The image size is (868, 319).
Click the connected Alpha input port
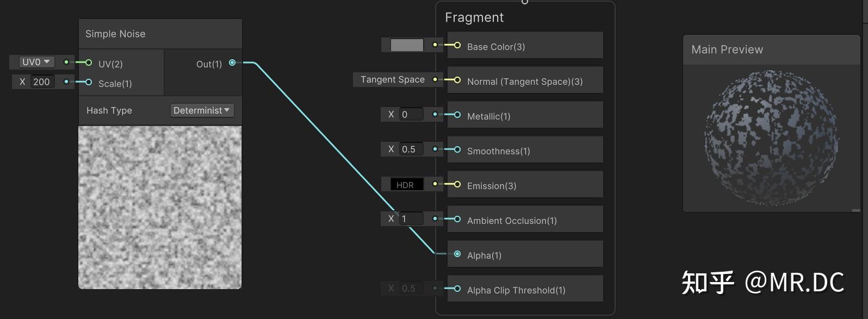pos(457,254)
